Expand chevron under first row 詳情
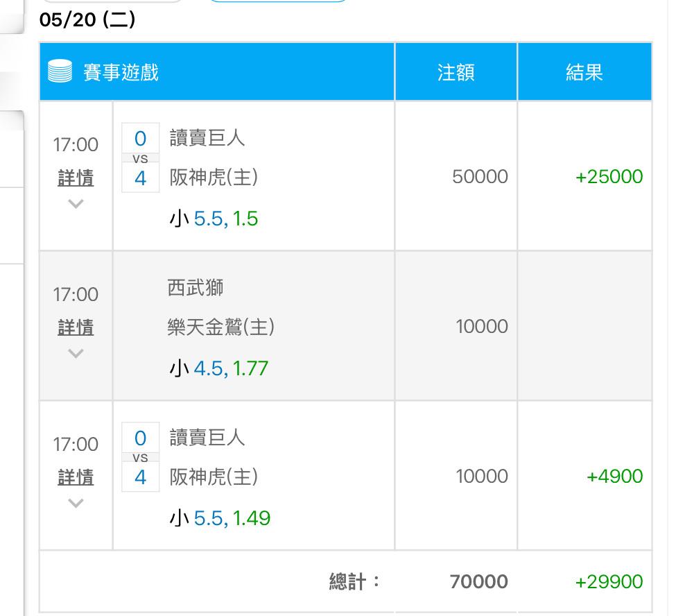 coord(76,203)
